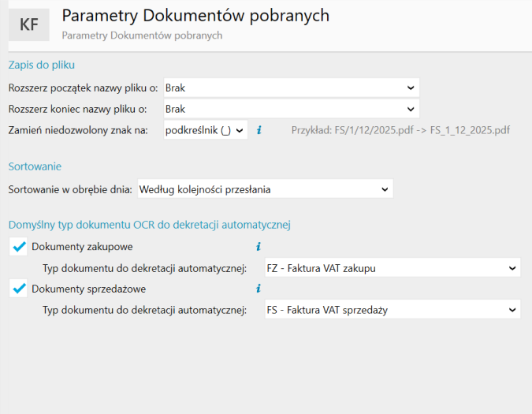Expand the Rozszerz początek nazwy pliku dropdown
Screen dimensions: 532x414
point(292,88)
